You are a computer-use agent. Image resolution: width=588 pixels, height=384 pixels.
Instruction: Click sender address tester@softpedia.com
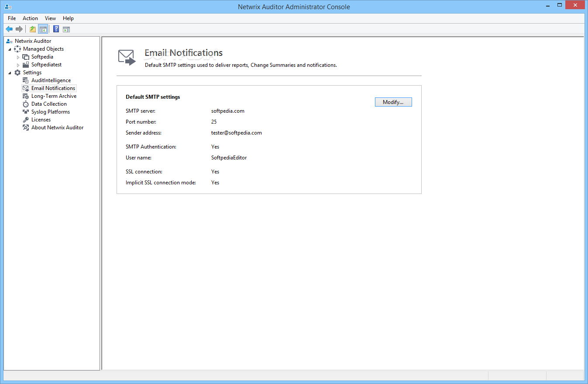click(x=237, y=133)
